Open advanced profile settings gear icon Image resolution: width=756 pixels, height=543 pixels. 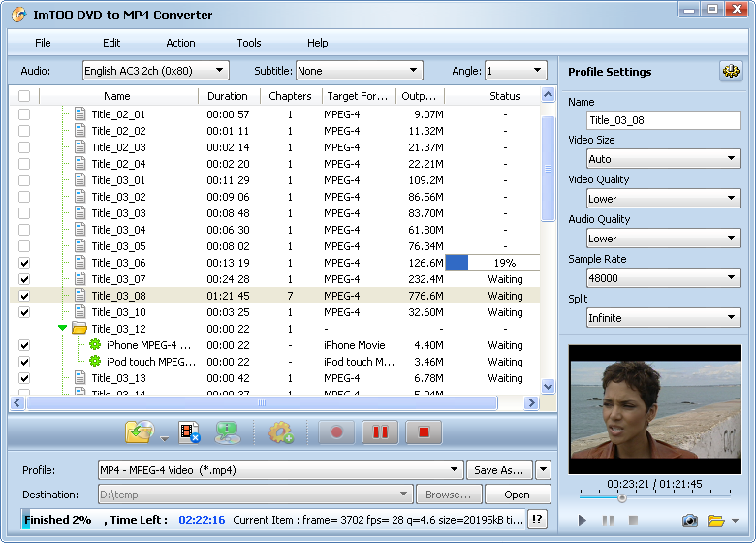coord(731,72)
